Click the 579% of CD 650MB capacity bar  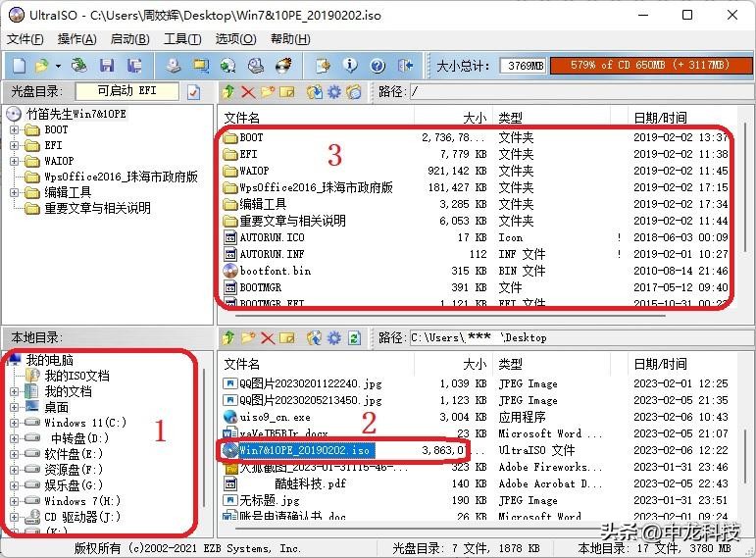[x=650, y=65]
